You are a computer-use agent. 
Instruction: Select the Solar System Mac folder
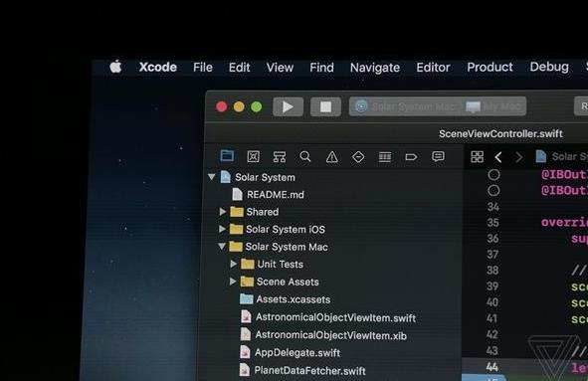[x=279, y=247]
